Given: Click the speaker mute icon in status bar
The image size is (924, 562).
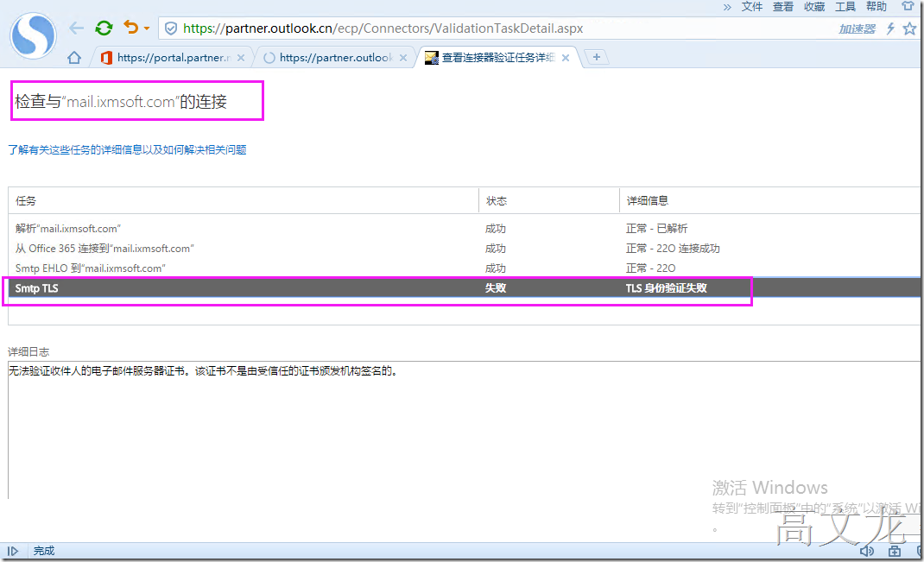Looking at the screenshot, I should click(867, 552).
